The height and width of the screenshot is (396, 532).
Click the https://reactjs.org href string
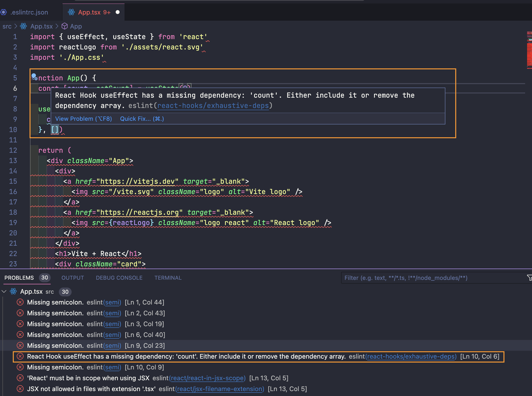pos(140,213)
